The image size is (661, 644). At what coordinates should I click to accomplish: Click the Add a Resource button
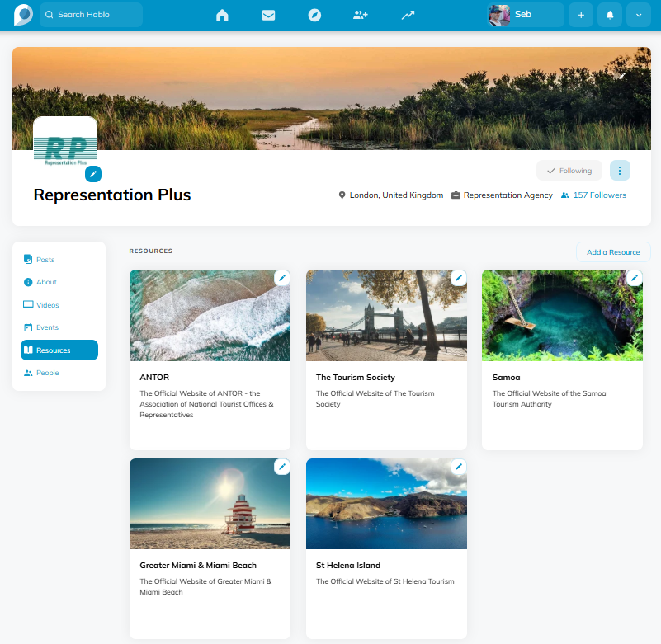[613, 251]
